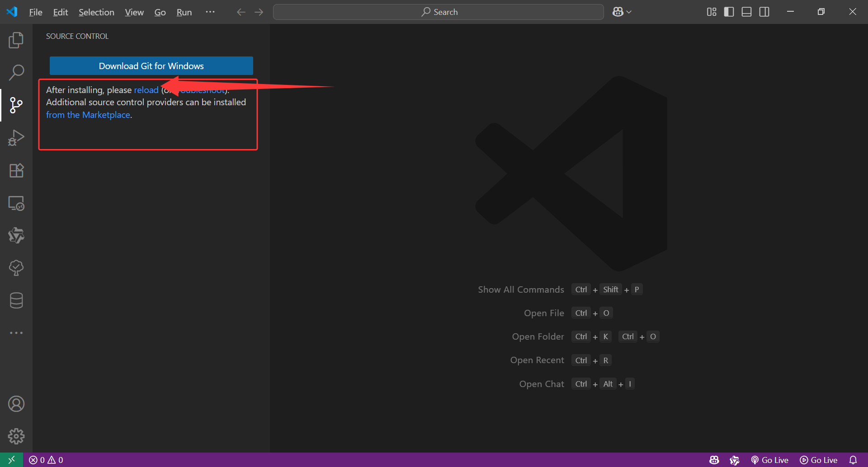Expand the hidden menus ellipsis

pos(210,12)
